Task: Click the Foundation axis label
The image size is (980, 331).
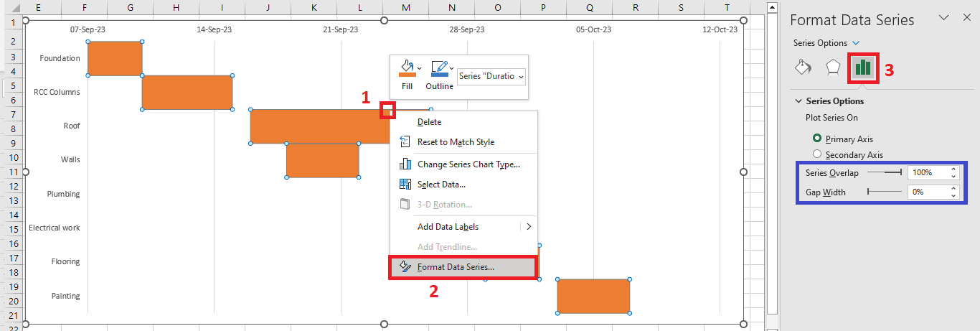Action: (x=60, y=58)
